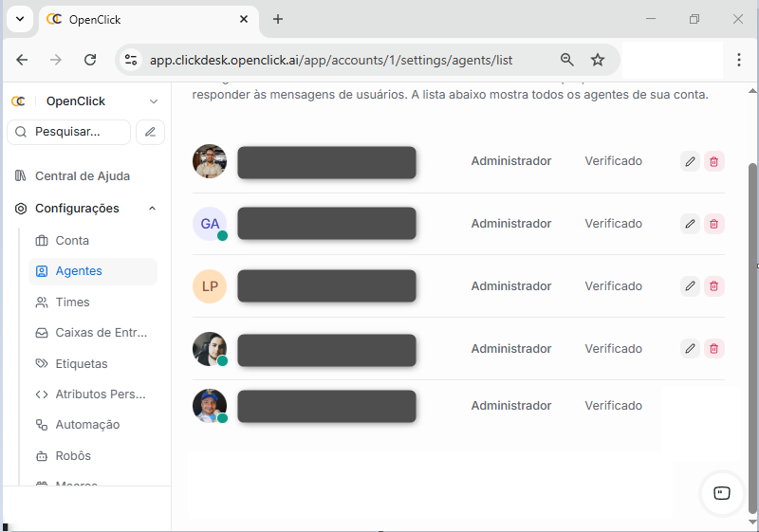Click the Pesquisar search field
The image size is (759, 532).
click(x=68, y=132)
